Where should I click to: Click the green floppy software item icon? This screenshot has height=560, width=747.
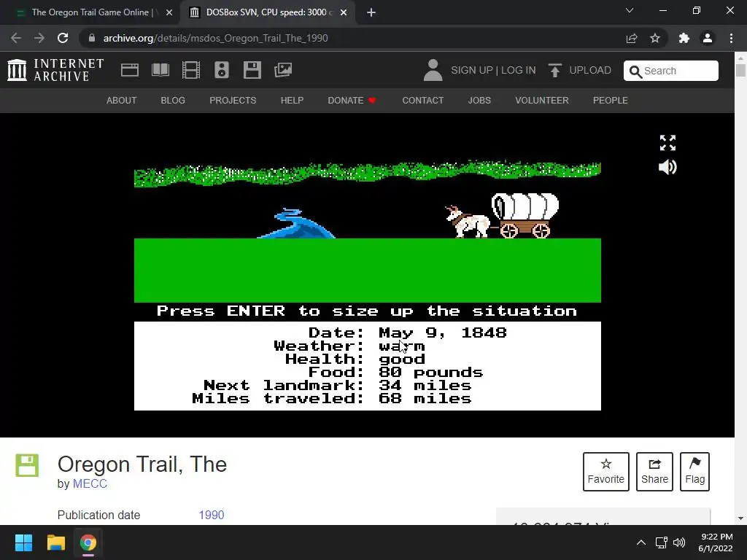click(x=27, y=465)
